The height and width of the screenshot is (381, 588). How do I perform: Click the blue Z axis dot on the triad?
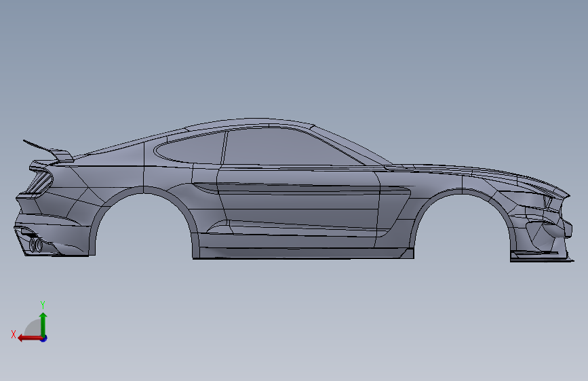(x=44, y=338)
